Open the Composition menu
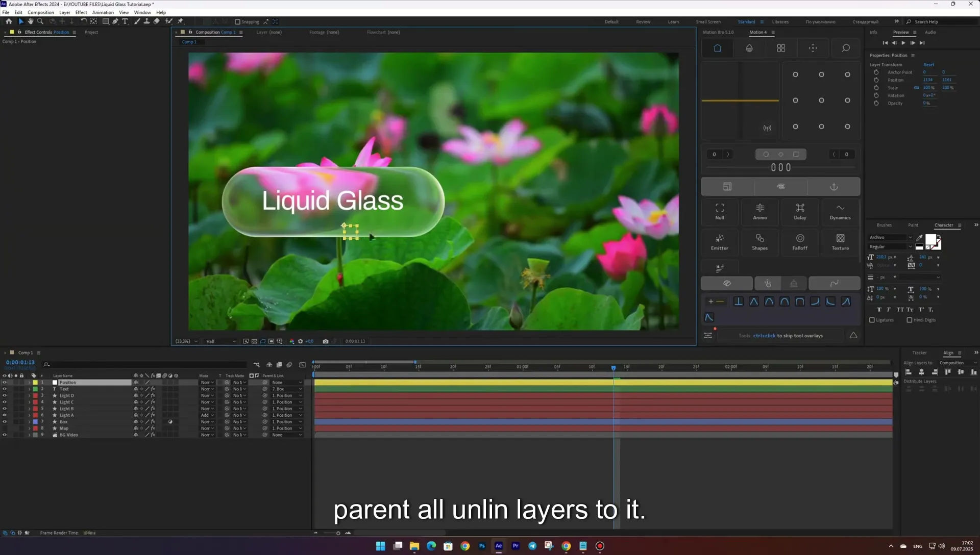The width and height of the screenshot is (980, 555). tap(41, 12)
